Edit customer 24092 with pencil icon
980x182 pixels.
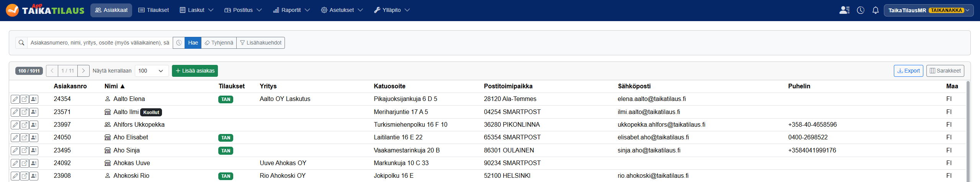point(15,163)
